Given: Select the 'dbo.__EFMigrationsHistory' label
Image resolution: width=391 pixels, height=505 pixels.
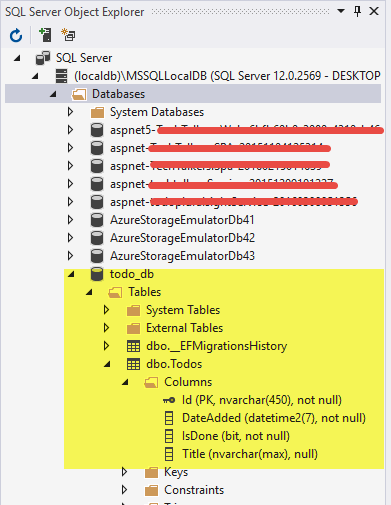Looking at the screenshot, I should tap(216, 346).
